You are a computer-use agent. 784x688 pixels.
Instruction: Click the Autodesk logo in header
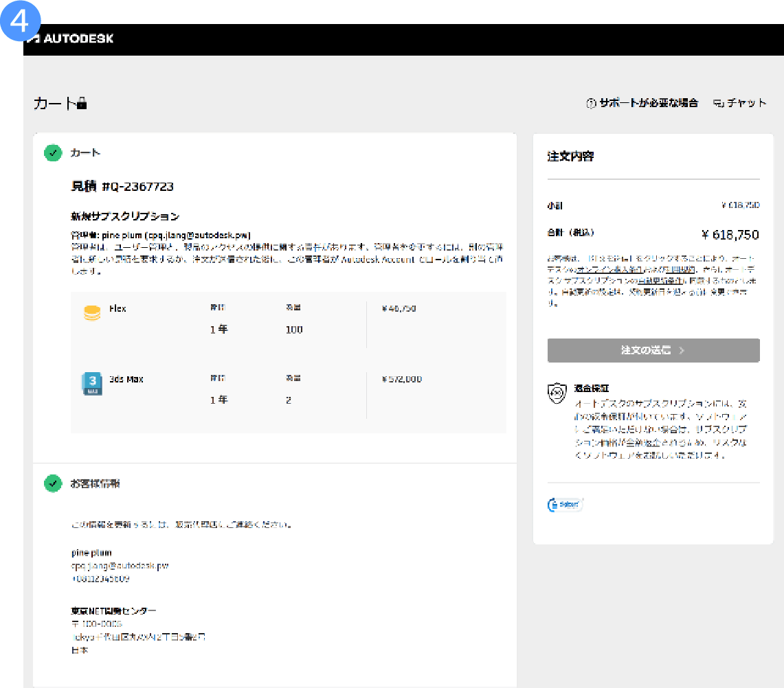pos(71,38)
